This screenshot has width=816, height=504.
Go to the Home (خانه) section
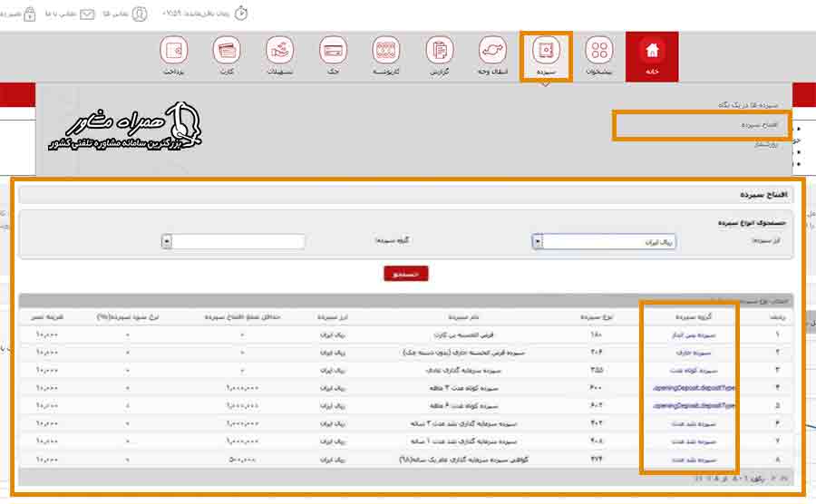652,56
